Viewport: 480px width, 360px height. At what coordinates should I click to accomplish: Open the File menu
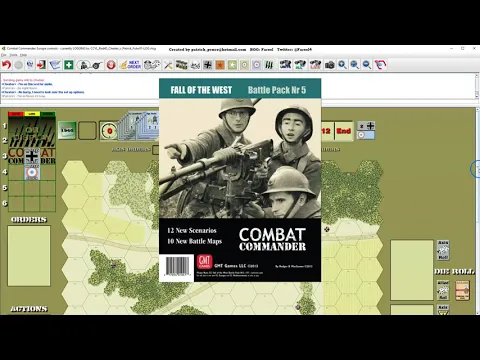[x=4, y=55]
